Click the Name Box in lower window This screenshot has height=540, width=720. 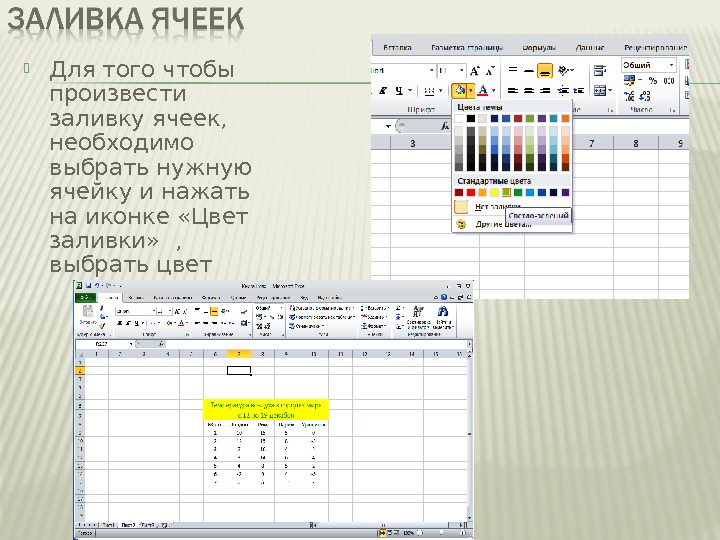(104, 343)
